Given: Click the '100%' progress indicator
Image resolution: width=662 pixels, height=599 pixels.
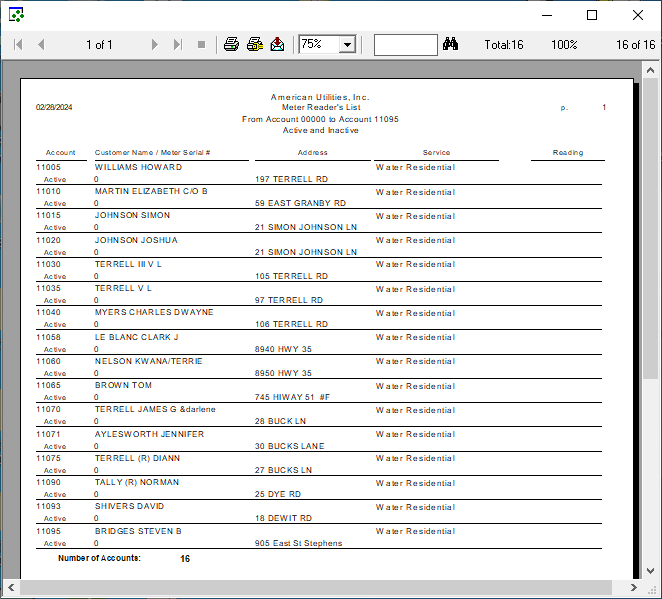Looking at the screenshot, I should [564, 45].
